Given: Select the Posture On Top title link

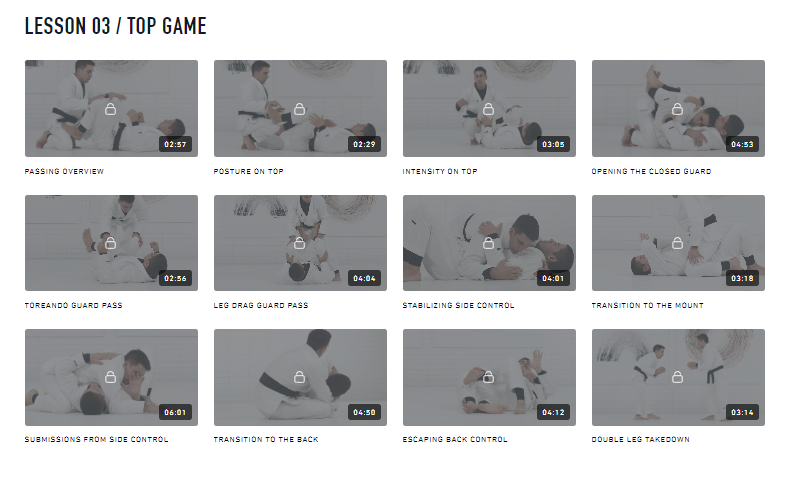Looking at the screenshot, I should 248,171.
